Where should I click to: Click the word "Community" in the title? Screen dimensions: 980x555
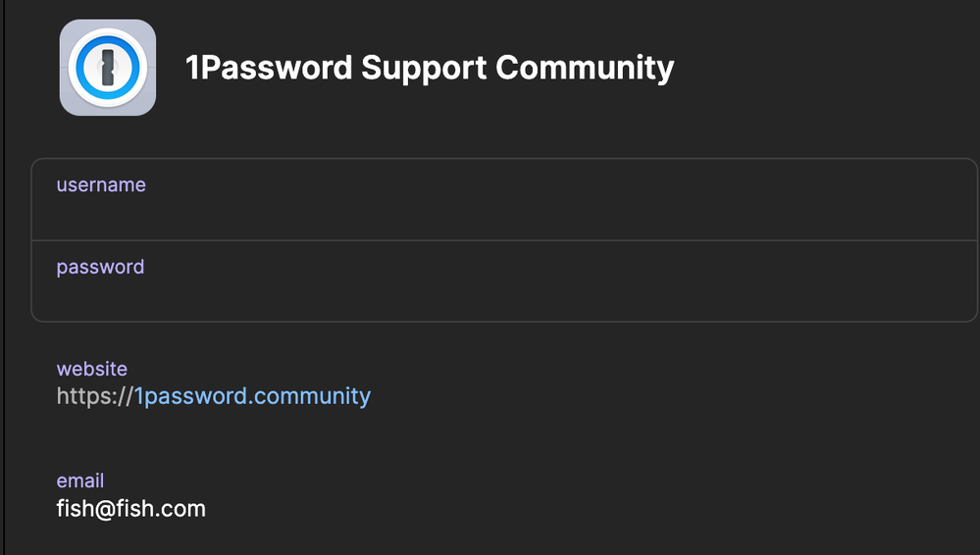pyautogui.click(x=585, y=68)
